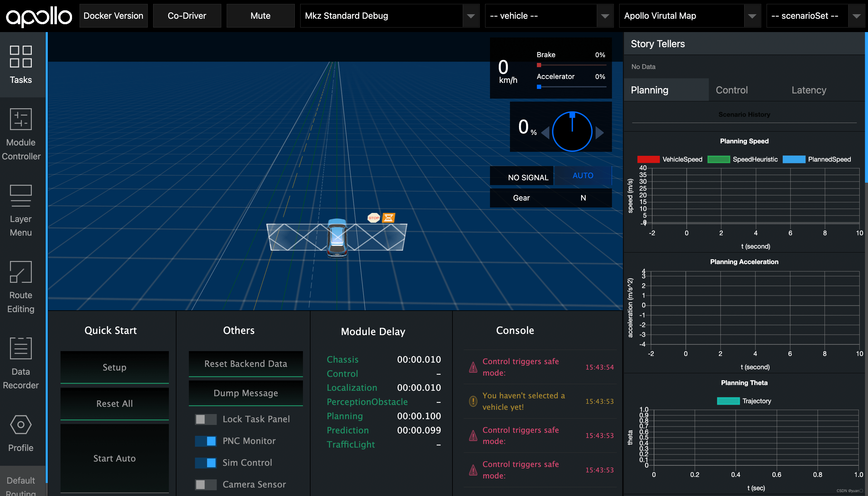Open the Layer Menu icon
The width and height of the screenshot is (868, 496).
21,196
